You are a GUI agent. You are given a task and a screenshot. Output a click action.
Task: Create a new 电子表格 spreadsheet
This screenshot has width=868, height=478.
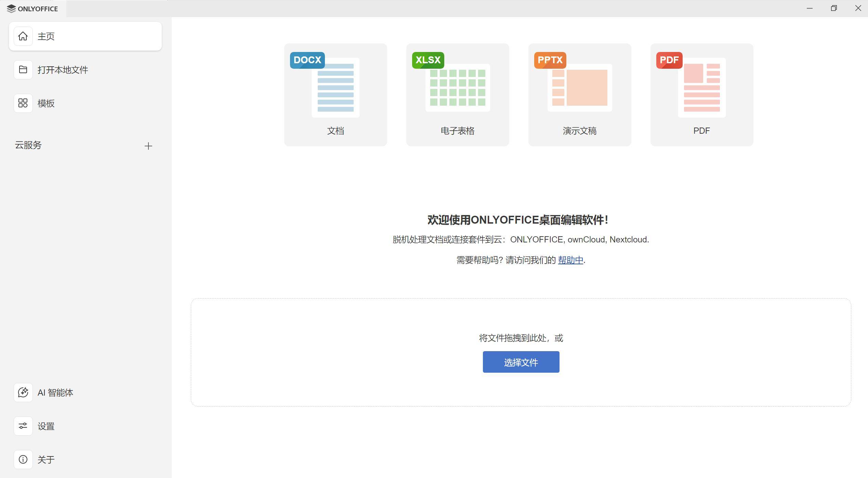(458, 95)
